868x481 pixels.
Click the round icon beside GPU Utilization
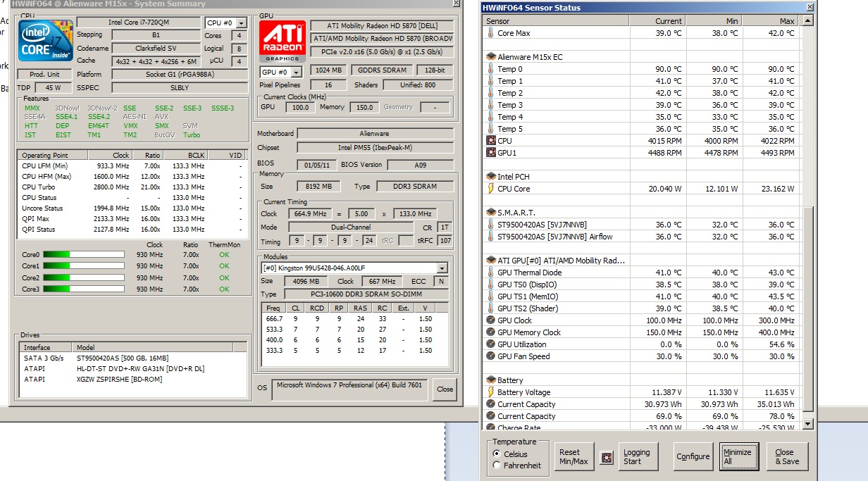click(x=491, y=344)
